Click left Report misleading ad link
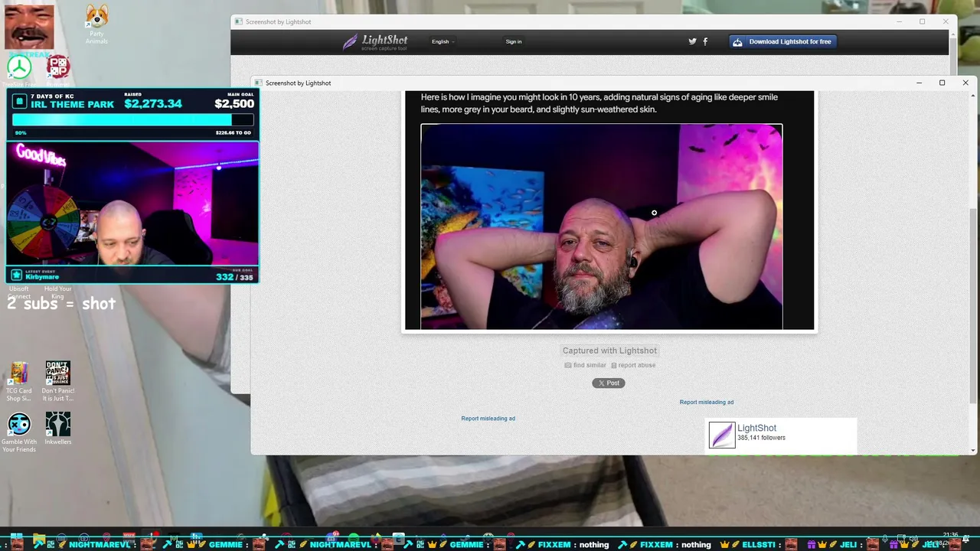Viewport: 980px width, 551px height. coord(488,419)
